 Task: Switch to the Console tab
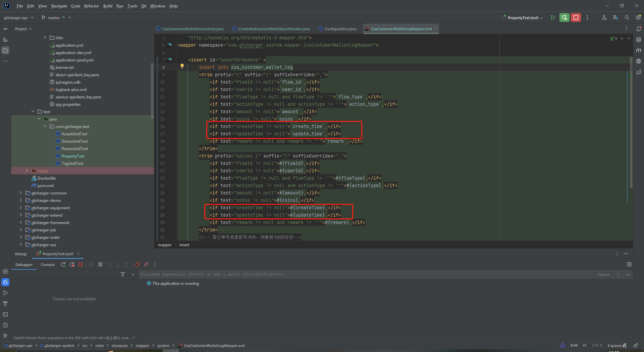[x=48, y=265]
